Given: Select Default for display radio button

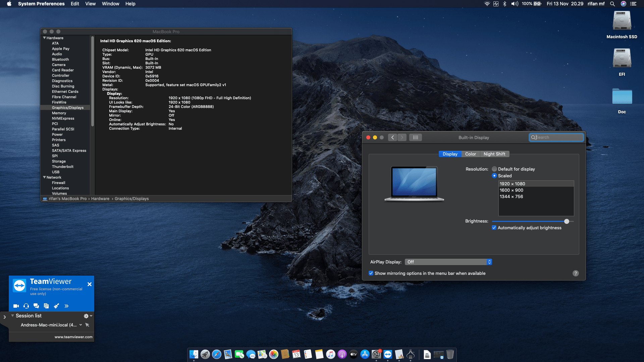Looking at the screenshot, I should (x=494, y=169).
